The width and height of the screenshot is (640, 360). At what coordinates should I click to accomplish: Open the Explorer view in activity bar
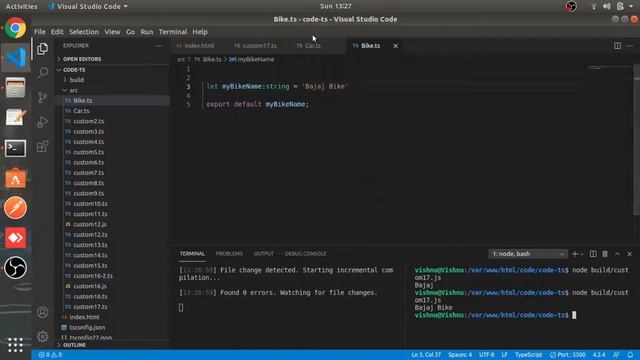[42, 49]
